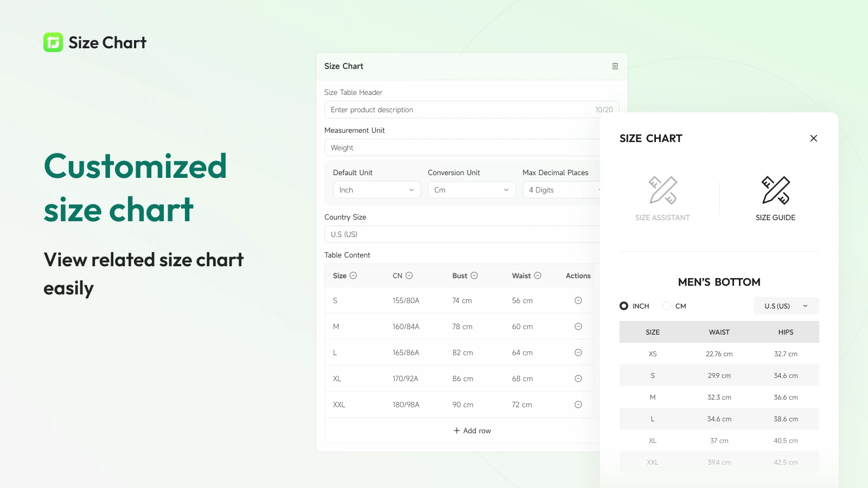The width and height of the screenshot is (868, 488).
Task: Remove the CN column with its minus icon
Action: 409,275
